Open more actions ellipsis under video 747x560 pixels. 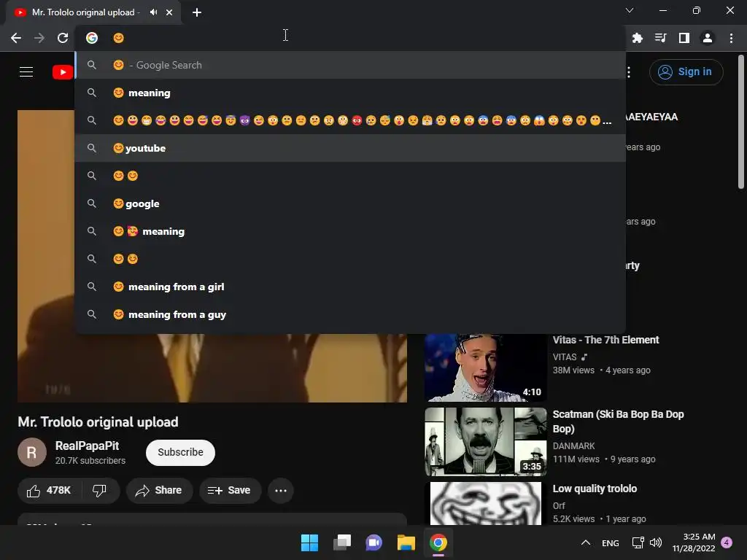pos(281,491)
